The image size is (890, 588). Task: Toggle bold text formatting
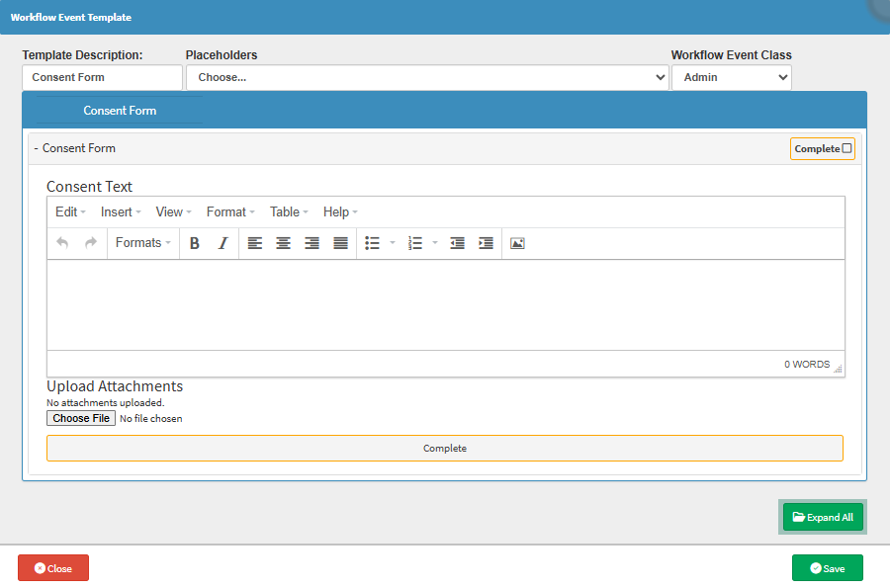point(195,243)
